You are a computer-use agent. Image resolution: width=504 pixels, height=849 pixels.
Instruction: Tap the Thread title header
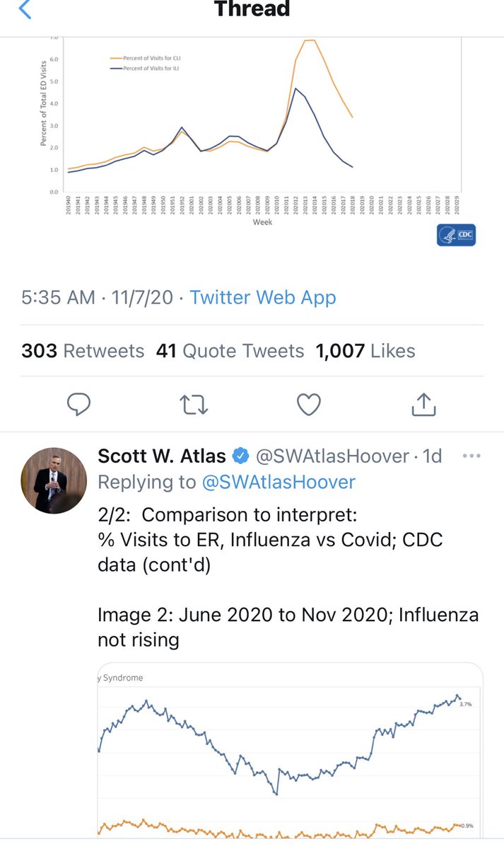click(x=252, y=9)
